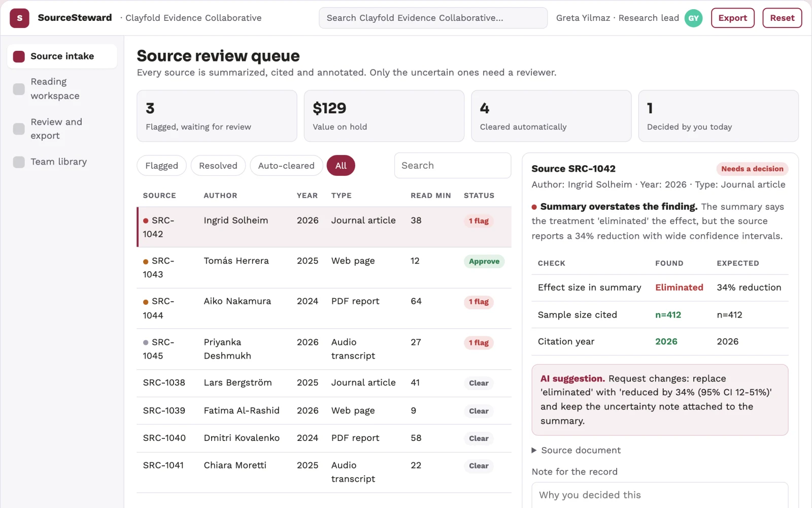Click the Needs a decision badge
The image size is (812, 508).
click(x=752, y=169)
